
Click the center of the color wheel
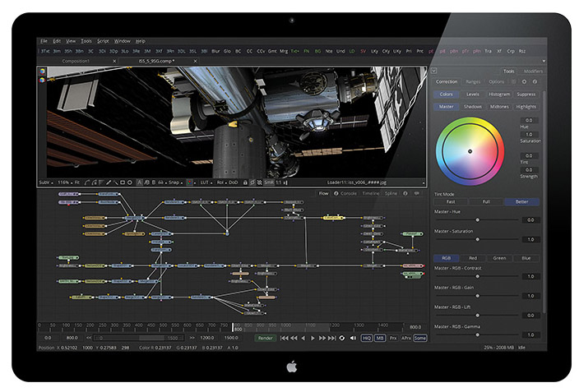click(470, 151)
